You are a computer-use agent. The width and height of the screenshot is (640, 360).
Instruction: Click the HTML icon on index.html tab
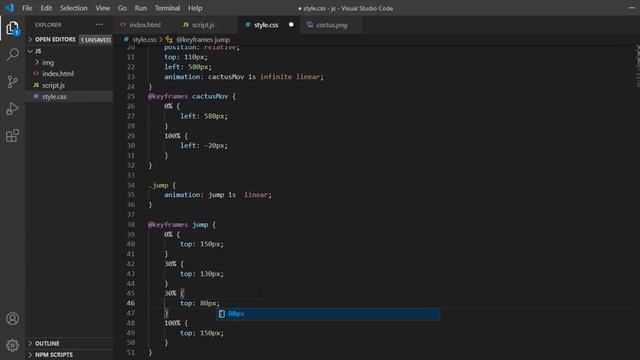pos(123,25)
